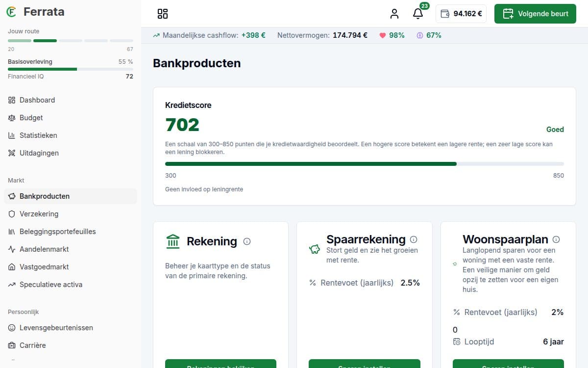Click the wallet balance 94.162 € button
This screenshot has width=588, height=368.
tap(461, 14)
